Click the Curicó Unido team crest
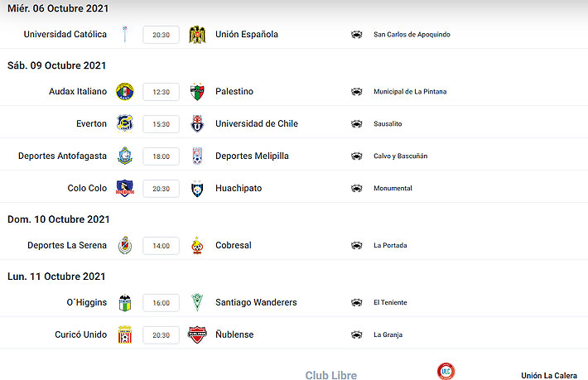The height and width of the screenshot is (380, 588). coord(124,334)
